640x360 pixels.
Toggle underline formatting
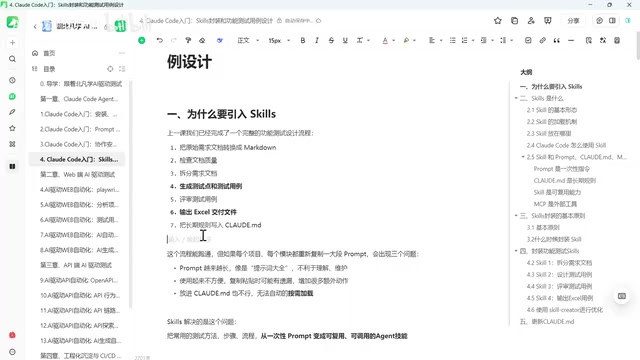point(345,40)
